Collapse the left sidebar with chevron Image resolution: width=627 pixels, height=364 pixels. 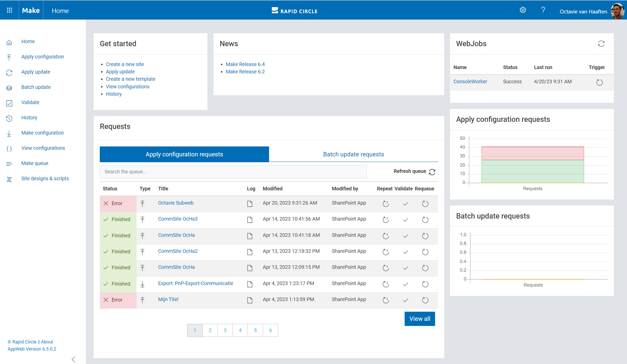click(x=73, y=359)
